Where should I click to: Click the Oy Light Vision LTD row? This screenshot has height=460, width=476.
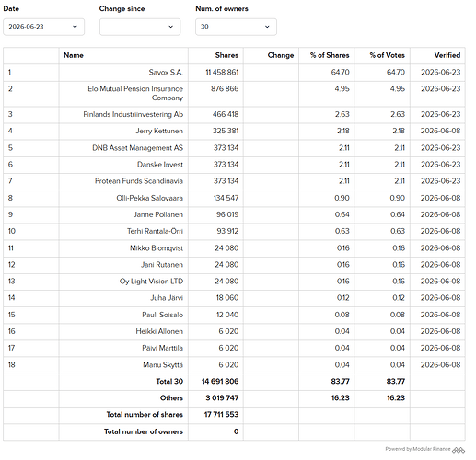pos(234,282)
